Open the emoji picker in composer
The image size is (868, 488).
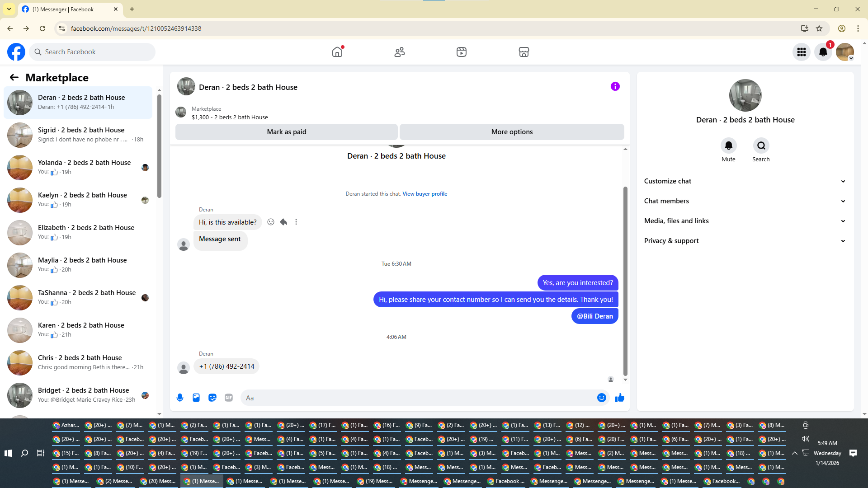click(601, 398)
